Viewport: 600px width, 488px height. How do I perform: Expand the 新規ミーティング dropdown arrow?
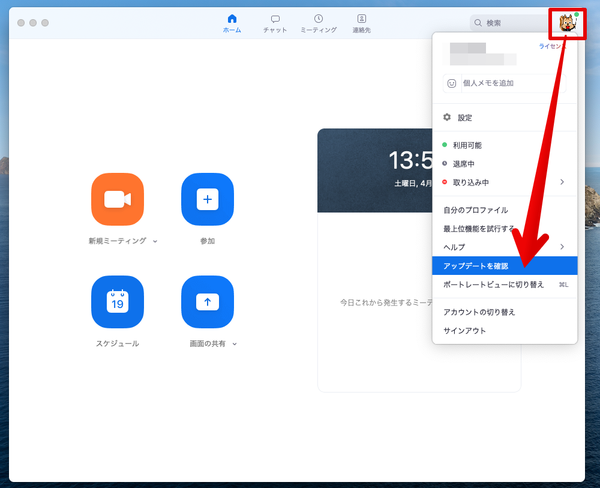pyautogui.click(x=155, y=241)
